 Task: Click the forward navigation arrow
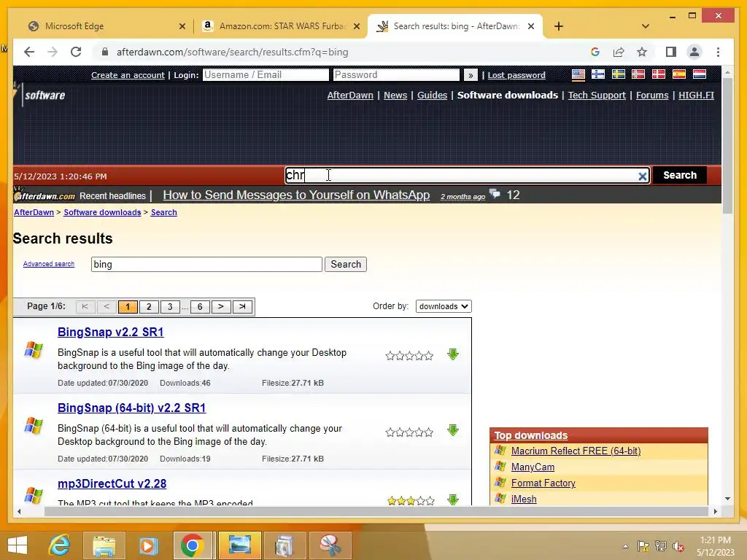tap(53, 52)
